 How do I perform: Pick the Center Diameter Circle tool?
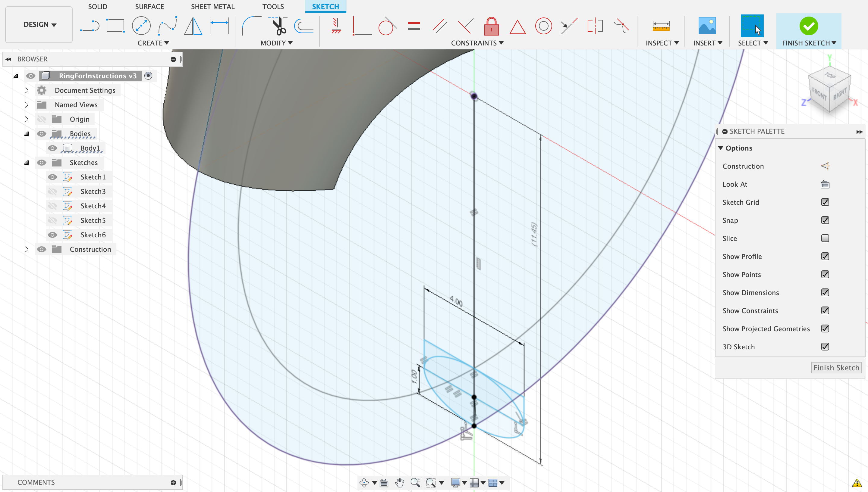(x=141, y=26)
